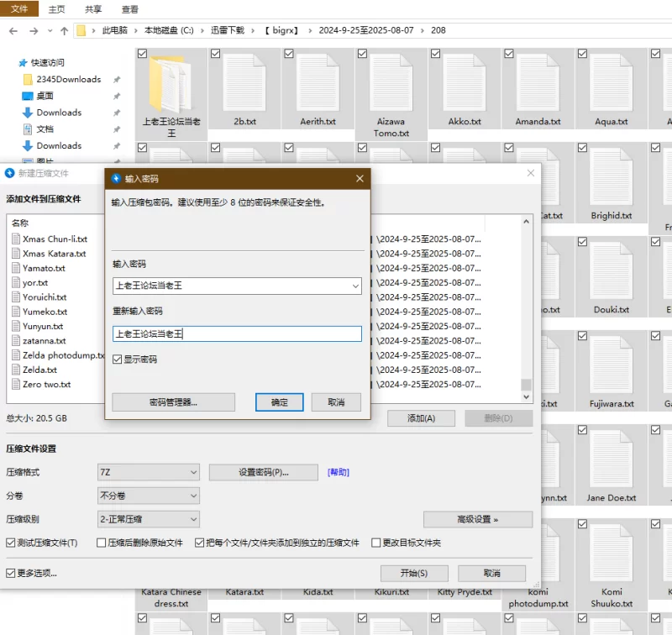Image resolution: width=672 pixels, height=635 pixels.
Task: Select the Aerith.txt file icon
Action: [x=318, y=82]
